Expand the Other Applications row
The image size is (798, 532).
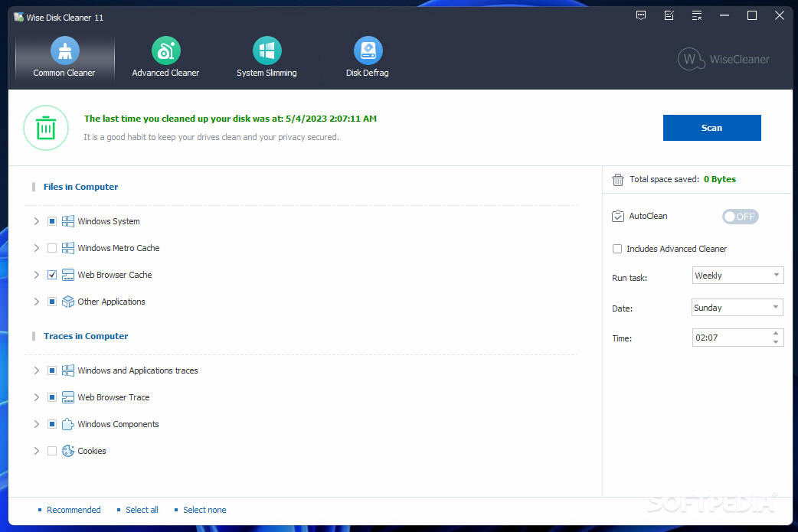[x=37, y=302]
